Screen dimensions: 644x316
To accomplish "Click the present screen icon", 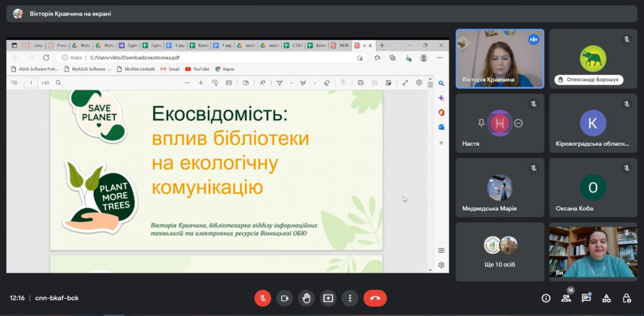I will [328, 298].
